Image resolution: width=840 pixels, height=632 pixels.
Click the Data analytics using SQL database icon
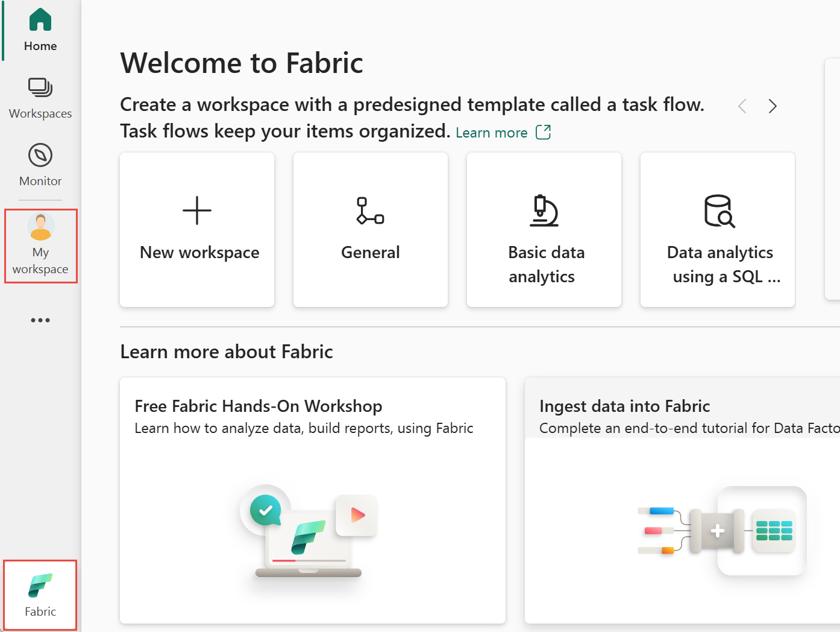pyautogui.click(x=719, y=210)
